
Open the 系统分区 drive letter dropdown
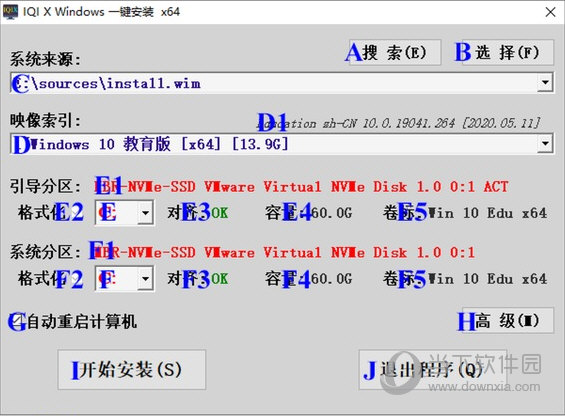[145, 279]
